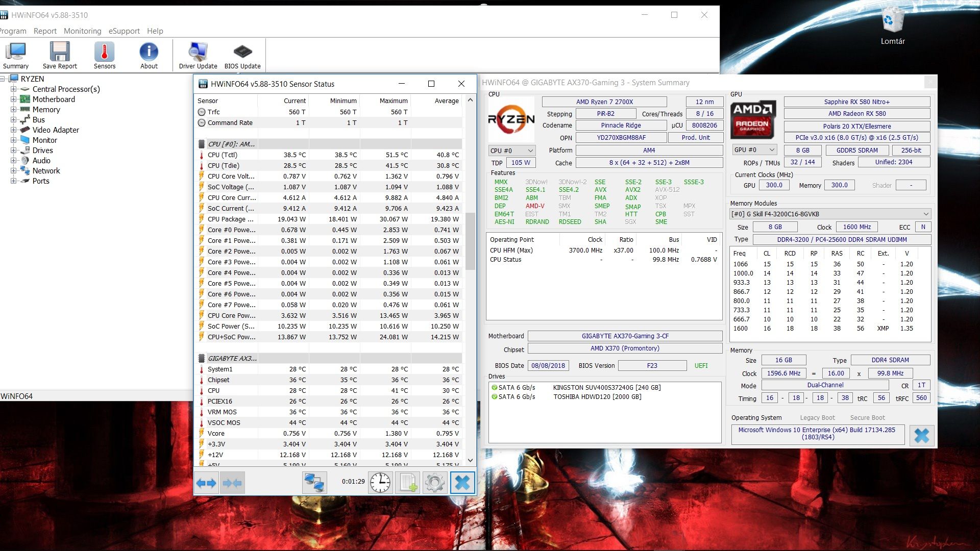980x551 pixels.
Task: Click the AMD Ryzen 7 2700X field
Action: point(604,102)
